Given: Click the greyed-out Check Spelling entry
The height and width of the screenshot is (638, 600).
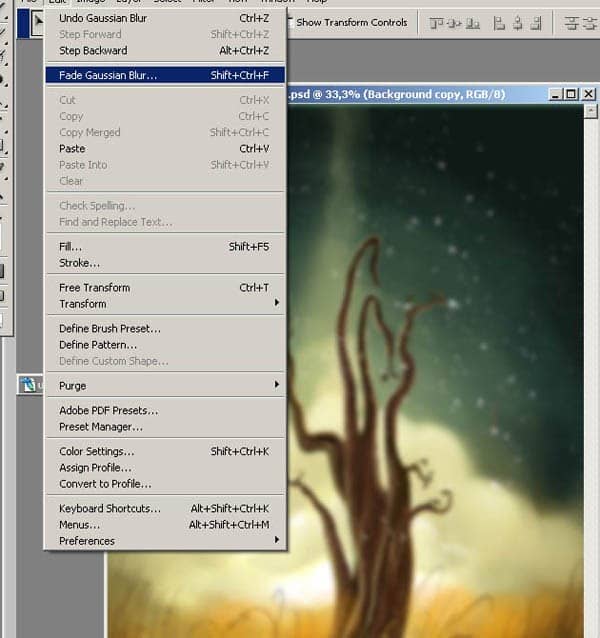Looking at the screenshot, I should [x=165, y=205].
